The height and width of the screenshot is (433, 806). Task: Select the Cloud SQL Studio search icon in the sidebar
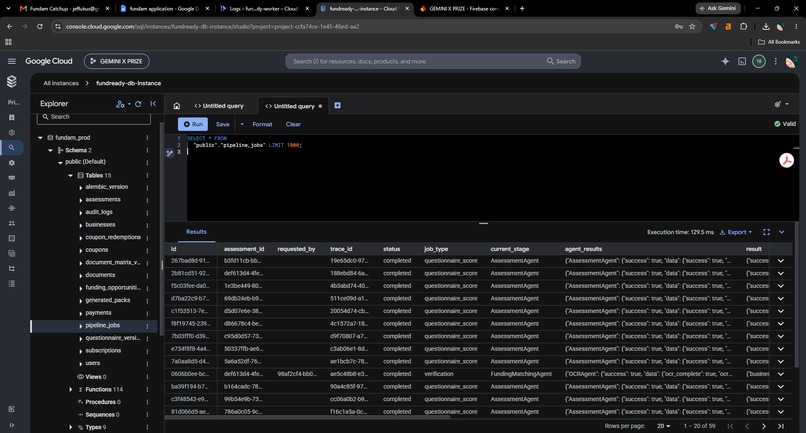[x=11, y=148]
